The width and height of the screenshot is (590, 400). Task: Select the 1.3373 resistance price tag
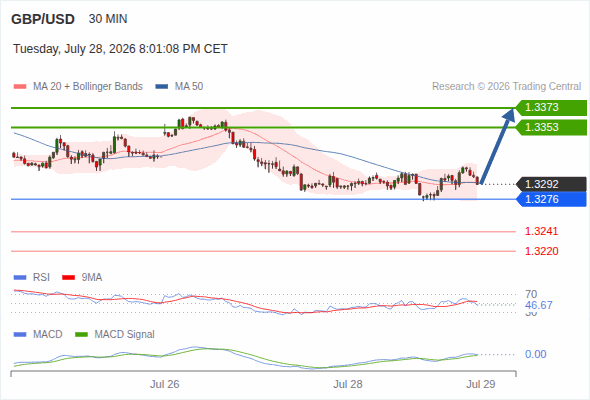551,108
